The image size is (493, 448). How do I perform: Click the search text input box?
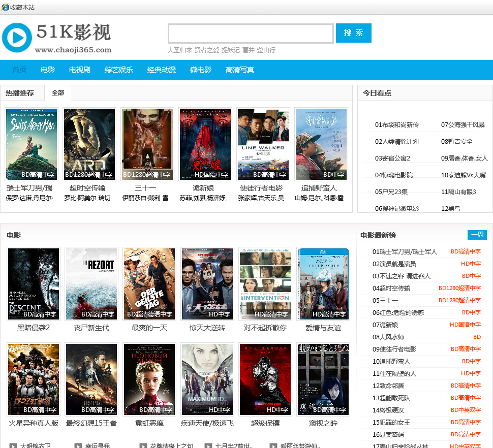tap(251, 34)
